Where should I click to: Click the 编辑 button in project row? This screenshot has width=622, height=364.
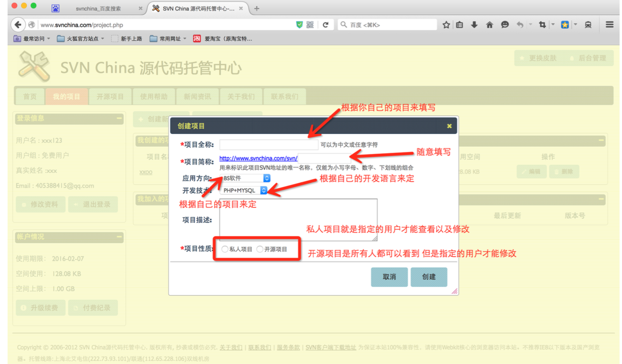click(x=532, y=172)
